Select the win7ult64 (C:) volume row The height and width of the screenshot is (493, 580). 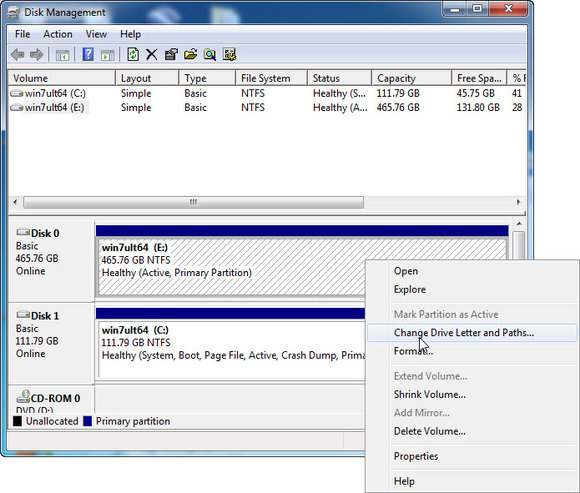click(x=266, y=93)
